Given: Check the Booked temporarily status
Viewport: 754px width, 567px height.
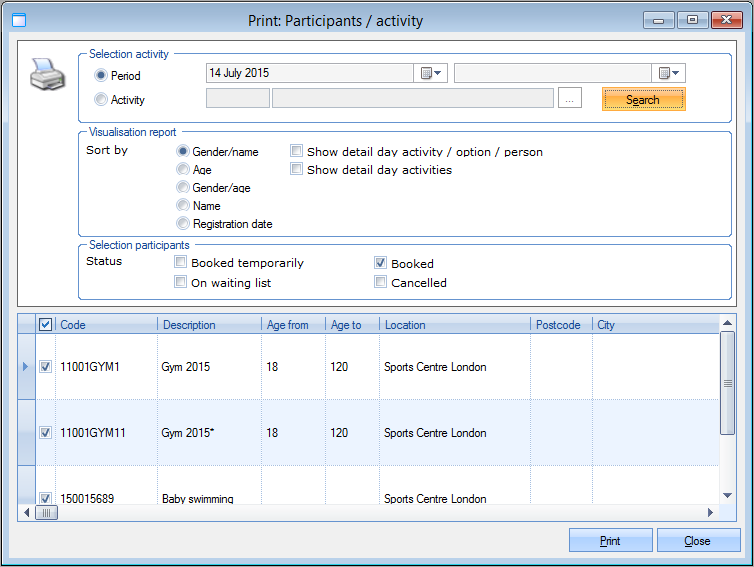Looking at the screenshot, I should coord(181,263).
